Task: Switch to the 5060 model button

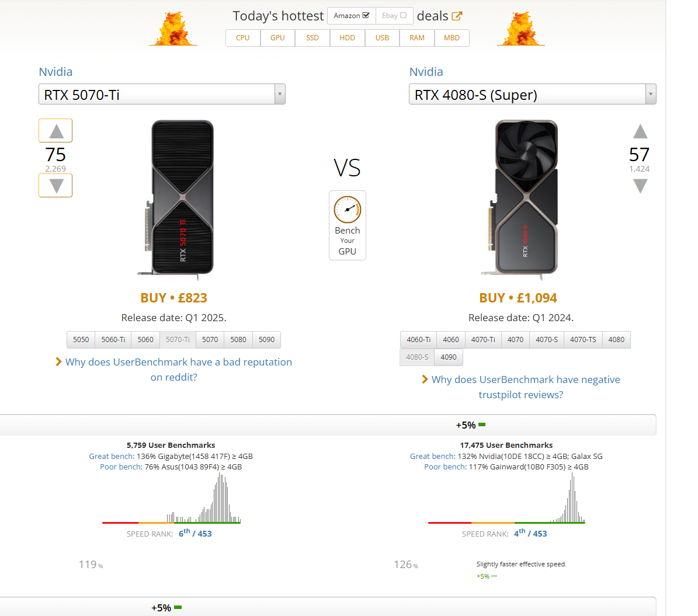Action: click(145, 340)
